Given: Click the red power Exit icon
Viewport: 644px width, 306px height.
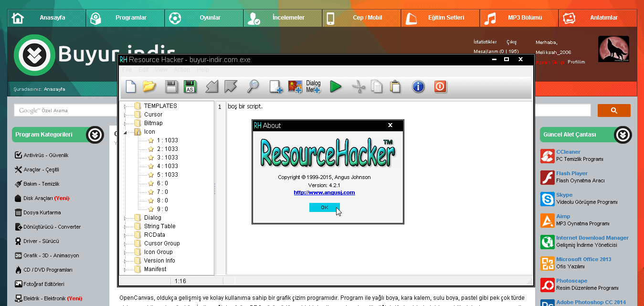Looking at the screenshot, I should (x=440, y=86).
